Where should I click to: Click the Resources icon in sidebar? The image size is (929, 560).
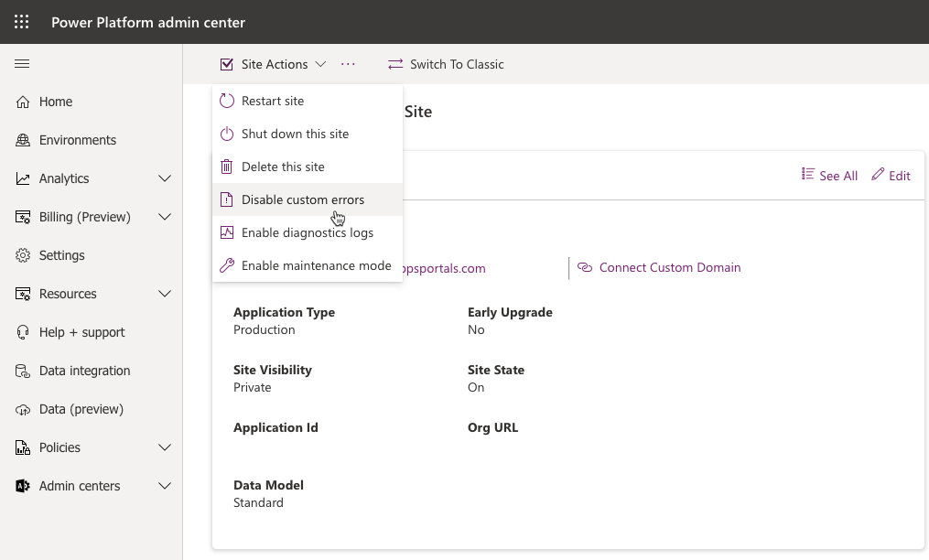23,294
